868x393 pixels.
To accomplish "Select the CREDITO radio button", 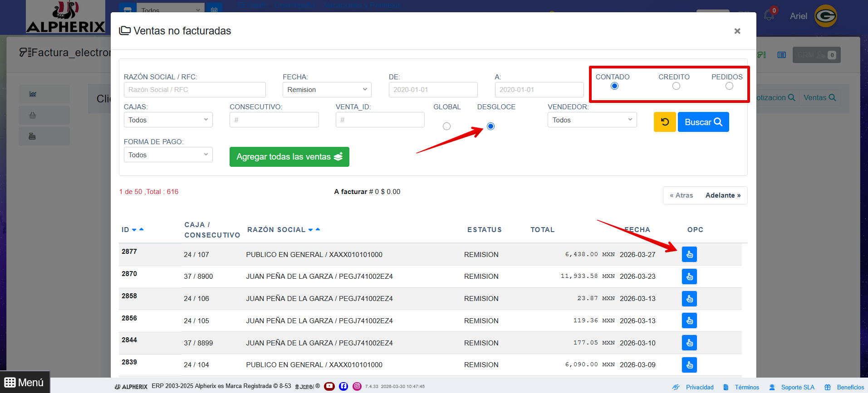I will [676, 86].
